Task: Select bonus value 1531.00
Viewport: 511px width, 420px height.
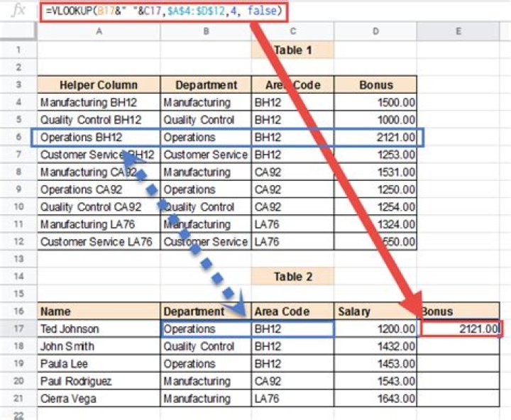Action: tap(375, 172)
